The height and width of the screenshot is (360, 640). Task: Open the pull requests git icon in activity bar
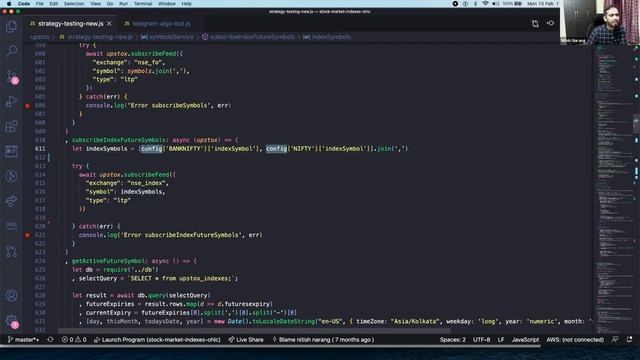point(11,251)
